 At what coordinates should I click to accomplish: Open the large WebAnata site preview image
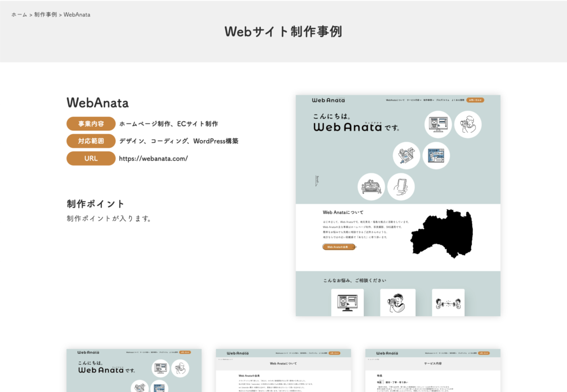398,206
